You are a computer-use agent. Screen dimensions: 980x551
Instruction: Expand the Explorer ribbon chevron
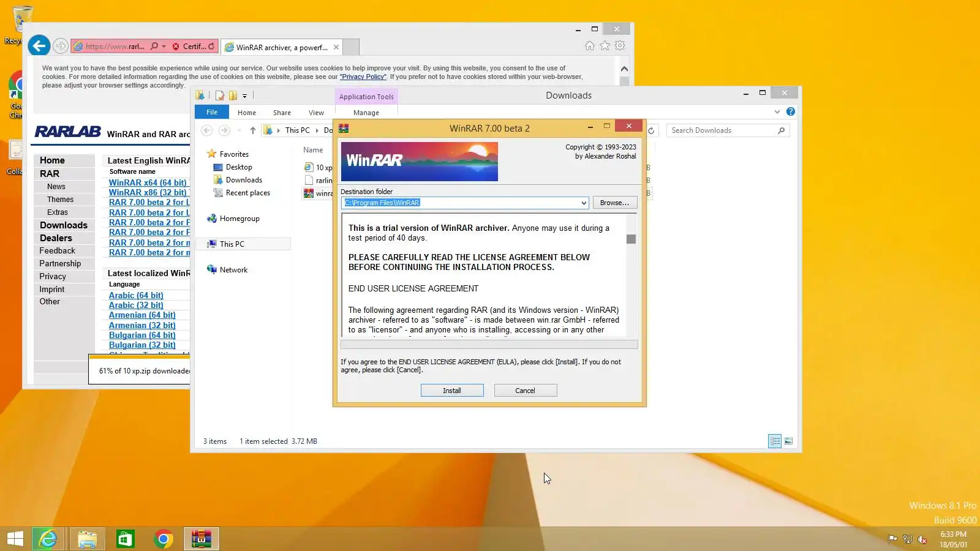click(777, 112)
